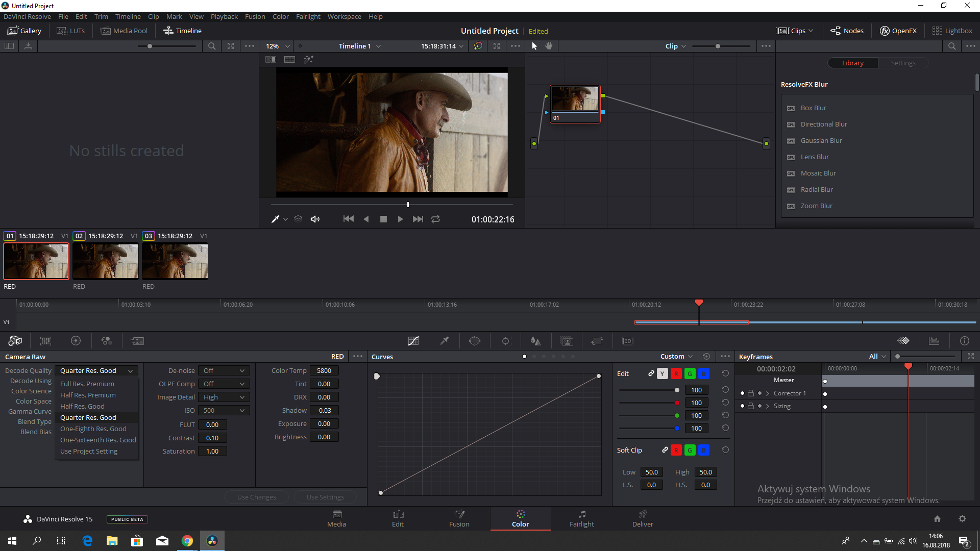Screen dimensions: 980x551
Task: Open the Scopes palette icon
Action: [x=934, y=341]
